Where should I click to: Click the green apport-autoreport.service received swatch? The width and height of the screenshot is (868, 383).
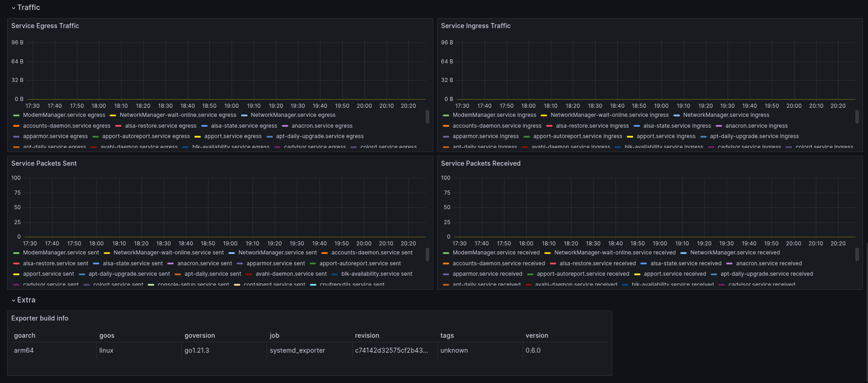pos(530,274)
